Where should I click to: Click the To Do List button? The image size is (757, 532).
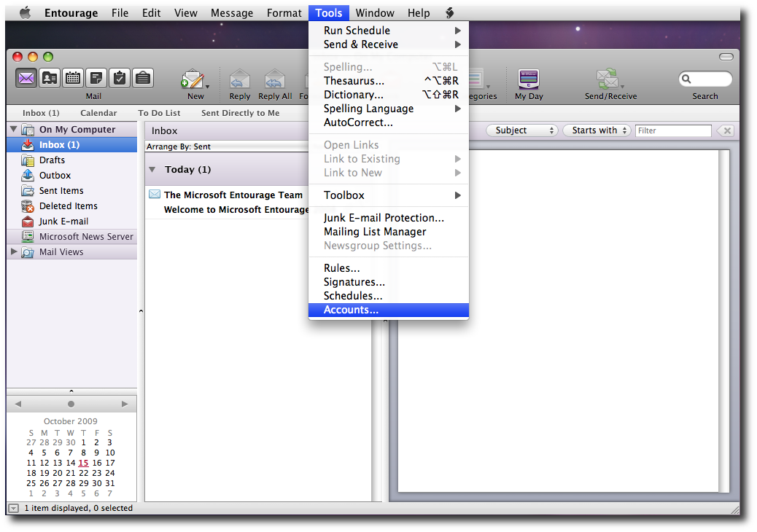pyautogui.click(x=159, y=113)
